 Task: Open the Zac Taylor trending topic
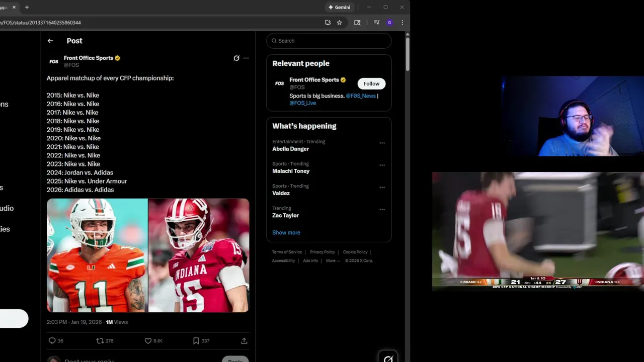click(x=285, y=216)
